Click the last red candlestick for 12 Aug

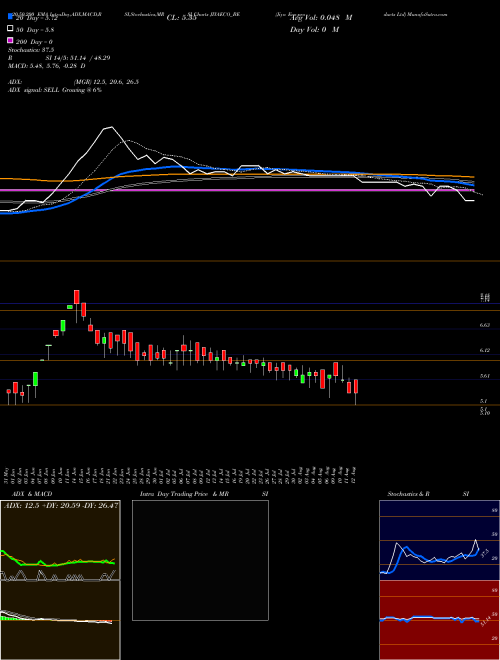(356, 386)
